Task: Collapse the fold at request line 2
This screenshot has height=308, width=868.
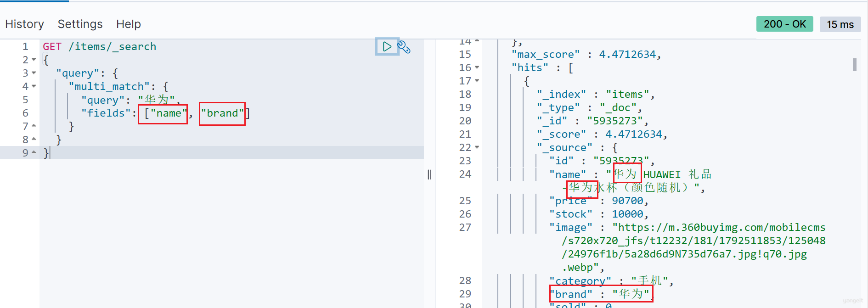Action: coord(34,60)
